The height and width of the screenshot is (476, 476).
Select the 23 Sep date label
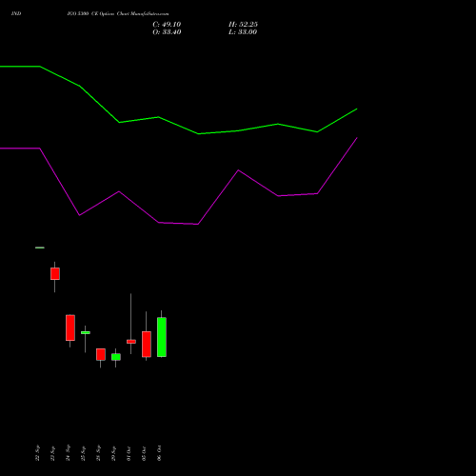[52, 453]
